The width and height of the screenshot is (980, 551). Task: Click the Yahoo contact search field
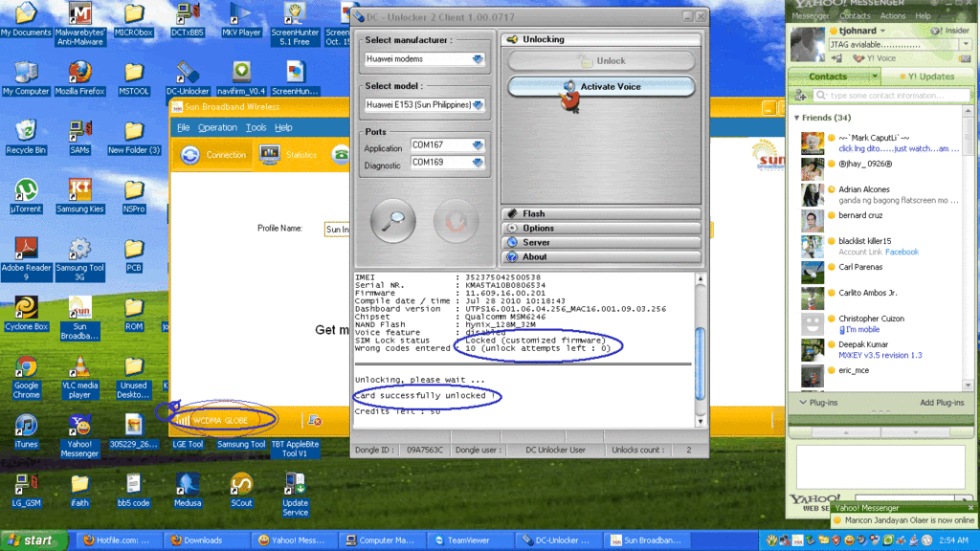click(x=893, y=96)
